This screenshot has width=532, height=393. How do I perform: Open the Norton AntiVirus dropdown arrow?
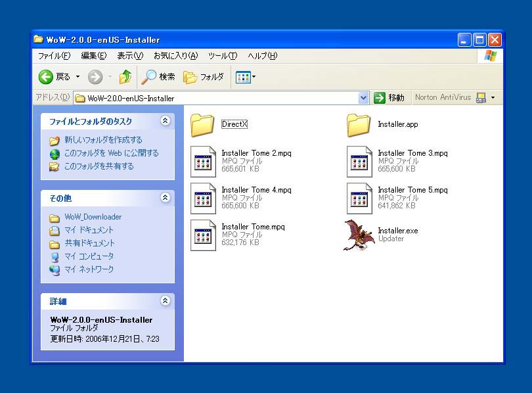tap(493, 98)
